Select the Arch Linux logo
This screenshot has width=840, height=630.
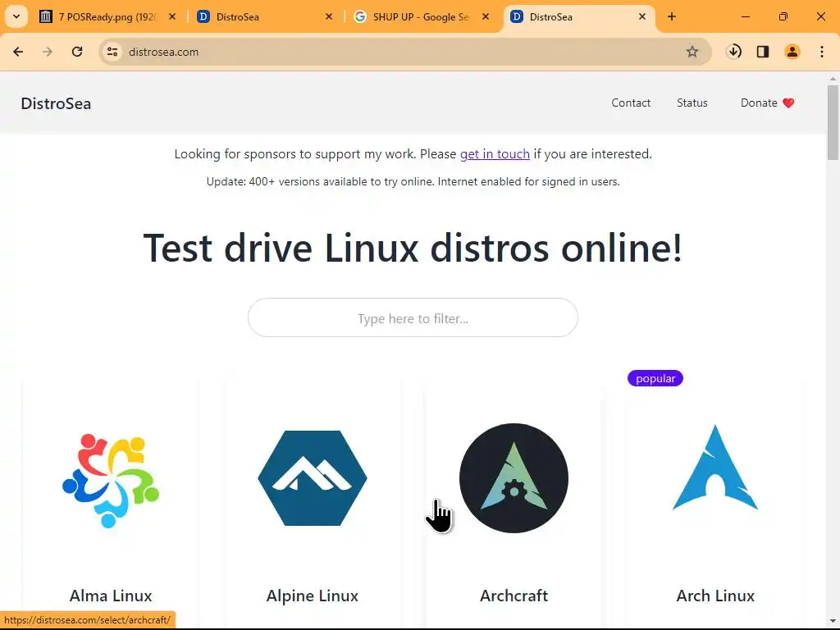[x=715, y=467]
